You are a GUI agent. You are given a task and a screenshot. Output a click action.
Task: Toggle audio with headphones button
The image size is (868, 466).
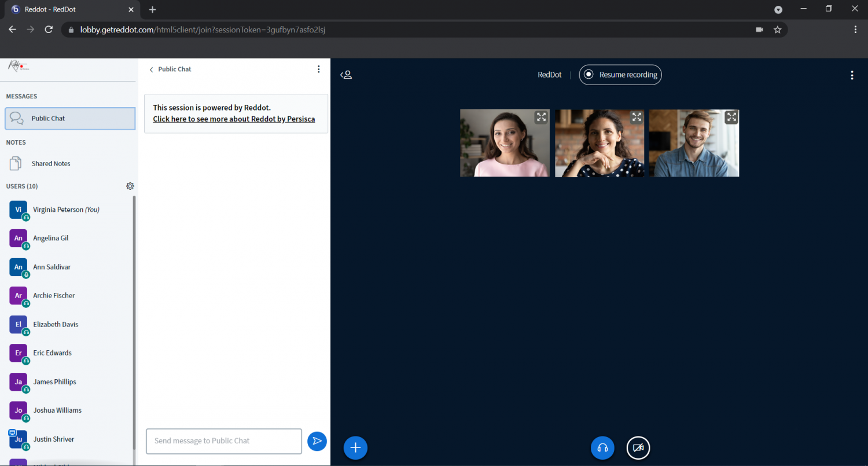point(602,447)
